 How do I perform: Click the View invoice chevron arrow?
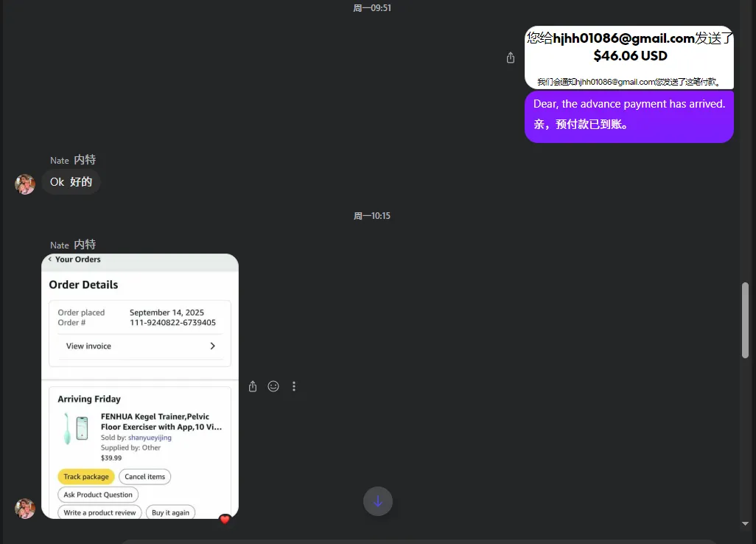(x=213, y=346)
